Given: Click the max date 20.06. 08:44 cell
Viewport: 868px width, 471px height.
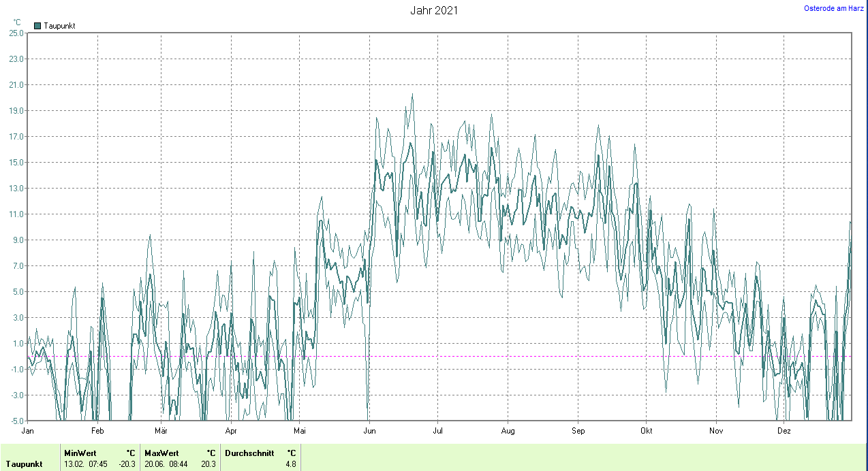Looking at the screenshot, I should click(166, 464).
